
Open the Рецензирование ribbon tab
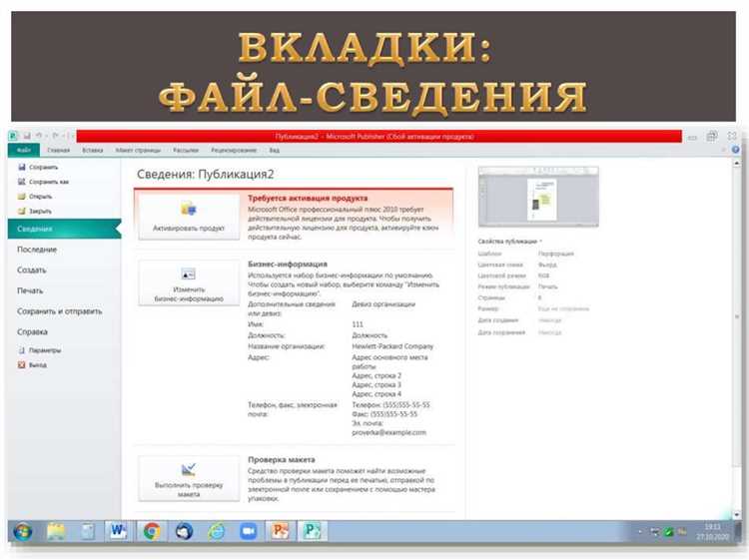tap(234, 150)
